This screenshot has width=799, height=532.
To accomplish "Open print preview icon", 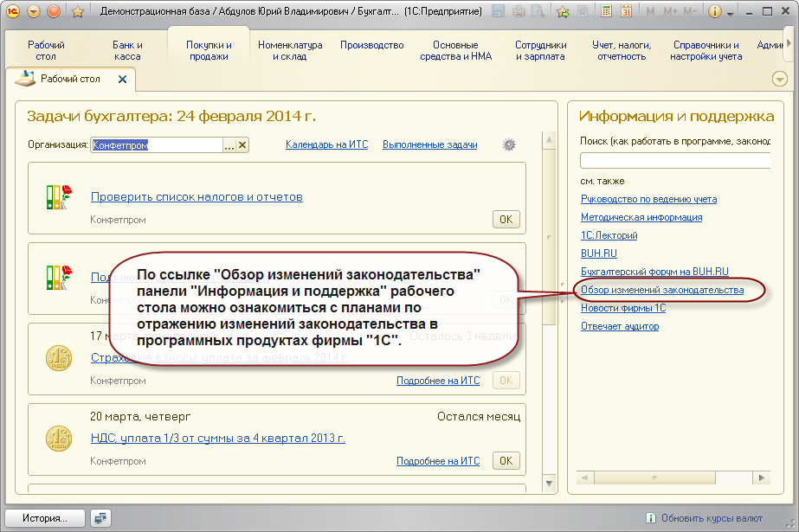I will pos(538,10).
